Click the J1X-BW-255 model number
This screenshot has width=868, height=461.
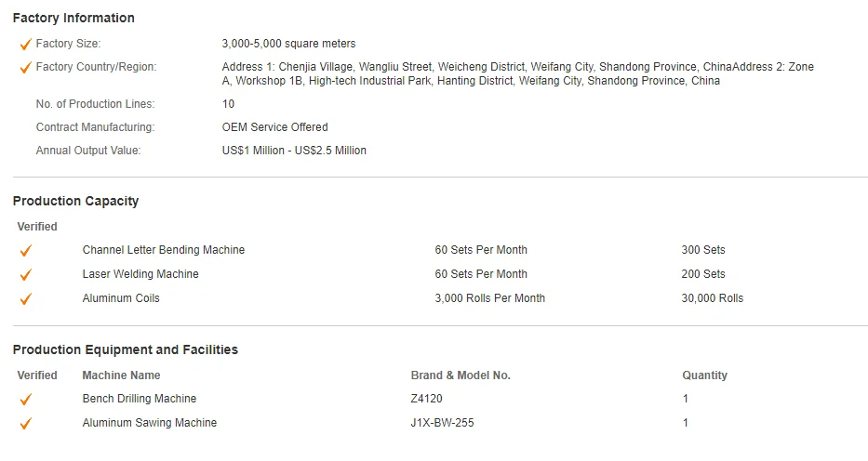pyautogui.click(x=444, y=423)
